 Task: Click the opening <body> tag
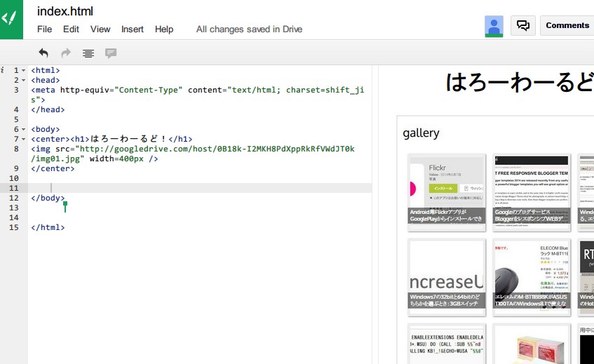point(46,130)
